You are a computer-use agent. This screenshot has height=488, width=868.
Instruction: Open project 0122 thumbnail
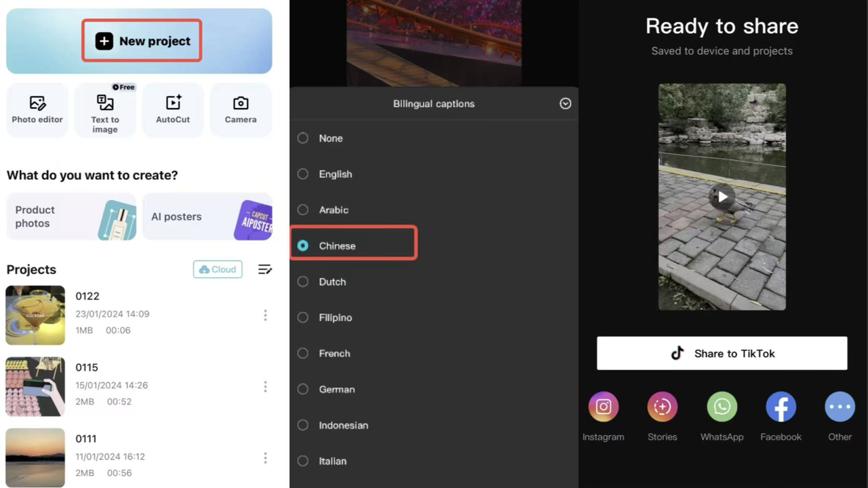click(35, 315)
